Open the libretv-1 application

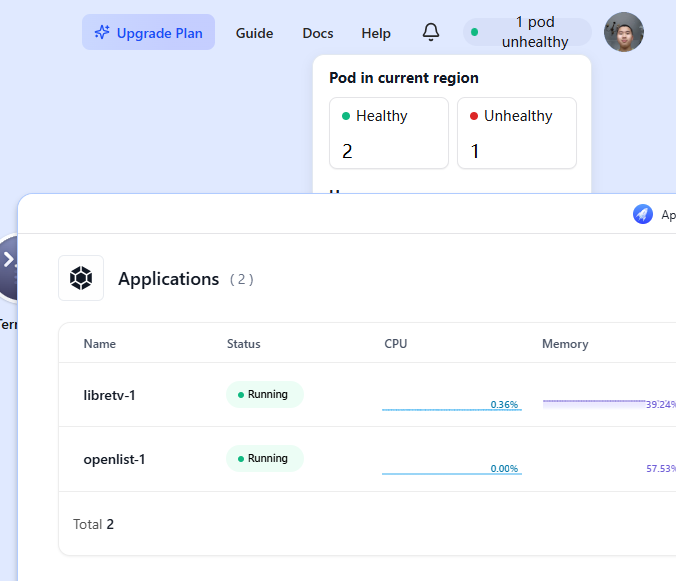(x=110, y=395)
